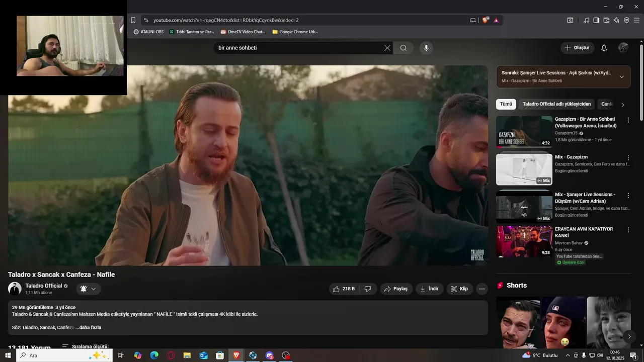644x362 pixels.
Task: Open Sıralama ölçütü comment sorting
Action: [85, 346]
